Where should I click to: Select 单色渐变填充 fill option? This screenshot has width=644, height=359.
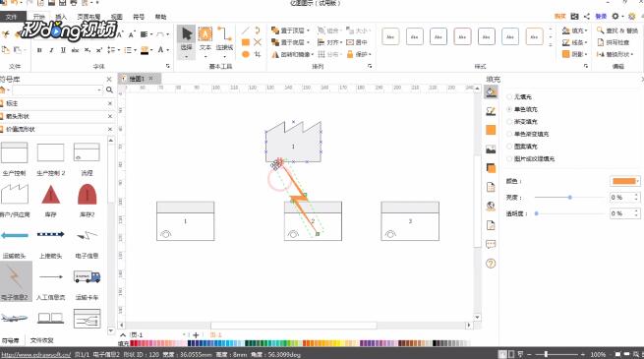528,134
